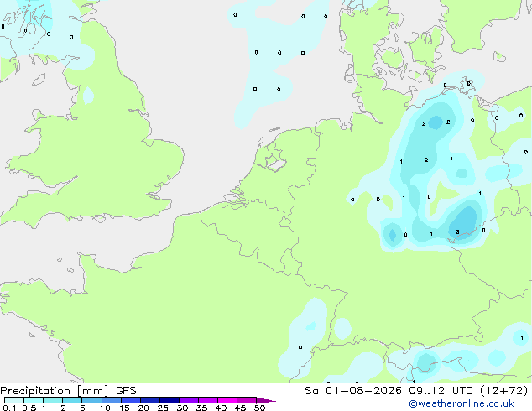The height and width of the screenshot is (411, 532).
Task: Click the legend label '40'
Action: point(221,408)
